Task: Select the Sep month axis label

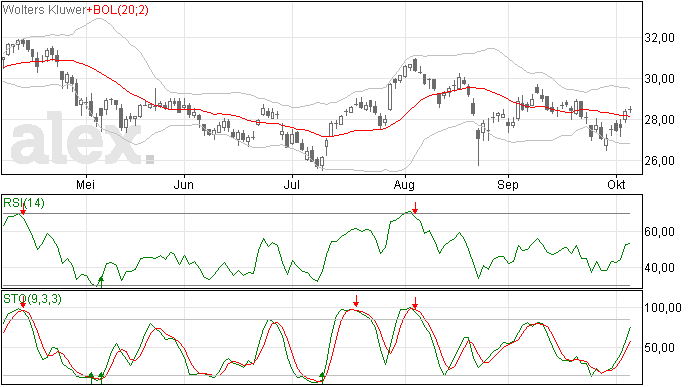Action: click(507, 185)
